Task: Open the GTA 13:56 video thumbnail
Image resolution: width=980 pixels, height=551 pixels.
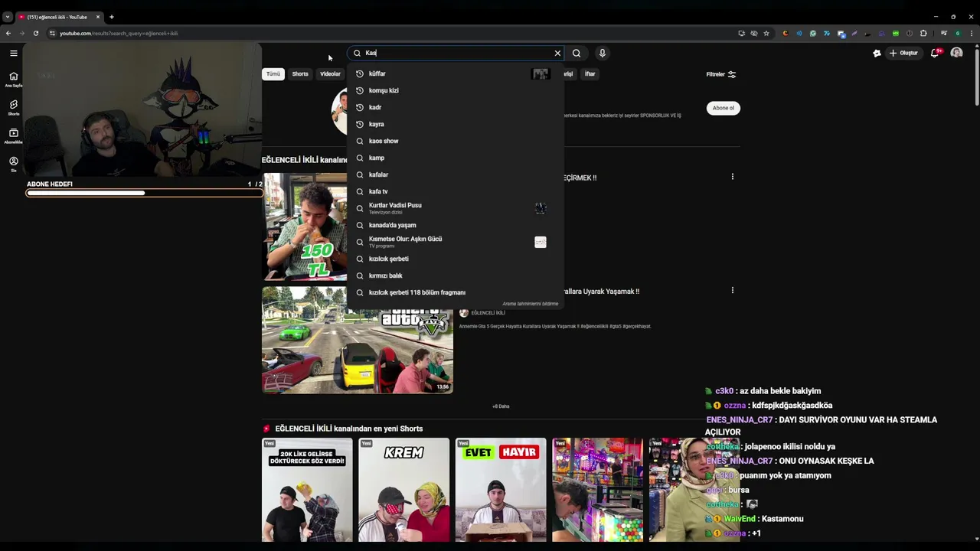Action: 358,341
